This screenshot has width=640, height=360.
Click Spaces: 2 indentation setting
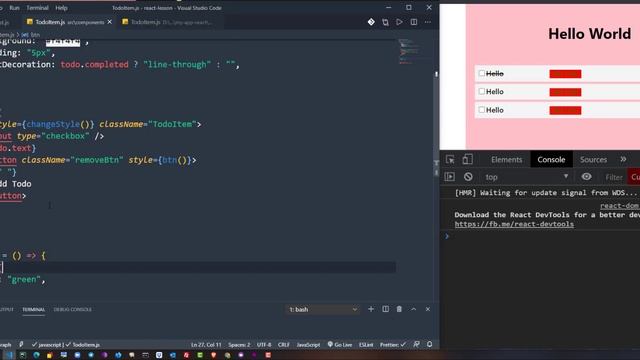pos(239,344)
